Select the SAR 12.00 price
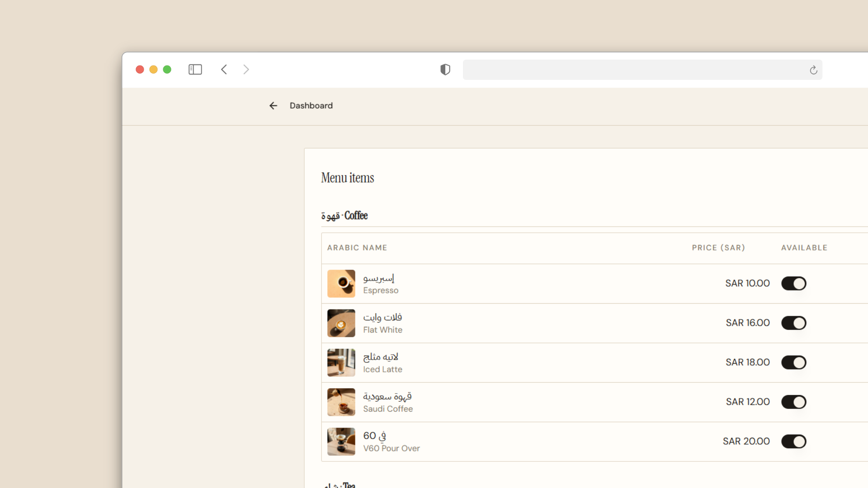868x488 pixels. (748, 402)
